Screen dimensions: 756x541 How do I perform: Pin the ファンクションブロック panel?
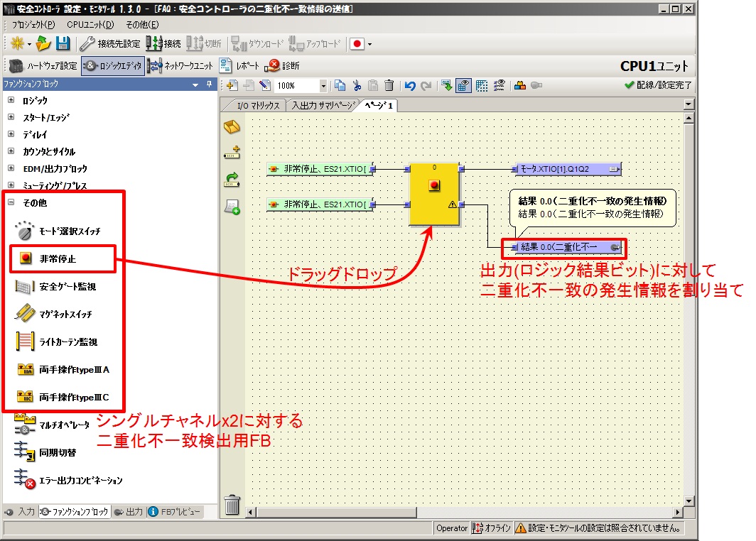(209, 84)
